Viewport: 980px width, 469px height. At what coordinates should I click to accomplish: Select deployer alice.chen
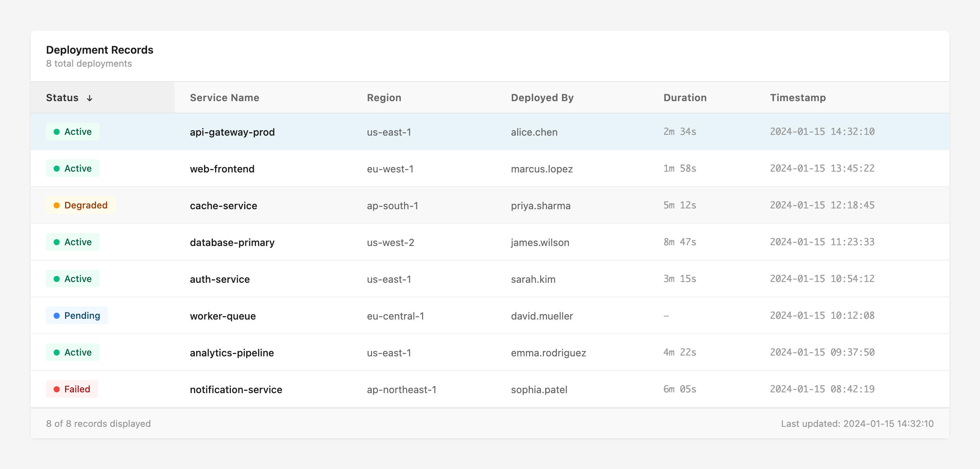pos(534,132)
